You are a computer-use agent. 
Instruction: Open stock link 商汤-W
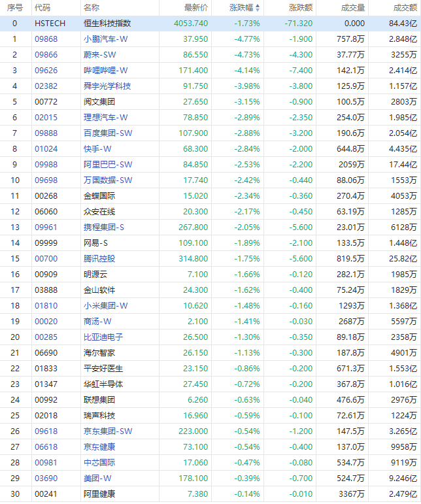point(97,322)
